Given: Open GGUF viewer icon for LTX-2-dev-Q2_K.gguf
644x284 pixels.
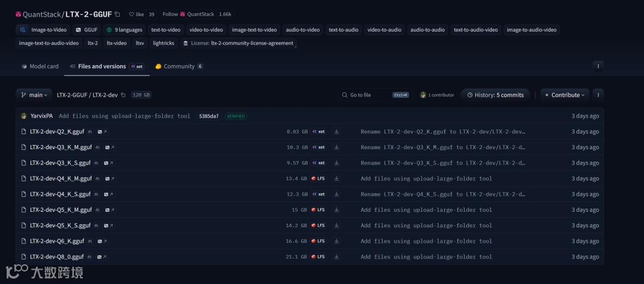Looking at the screenshot, I should click(102, 131).
